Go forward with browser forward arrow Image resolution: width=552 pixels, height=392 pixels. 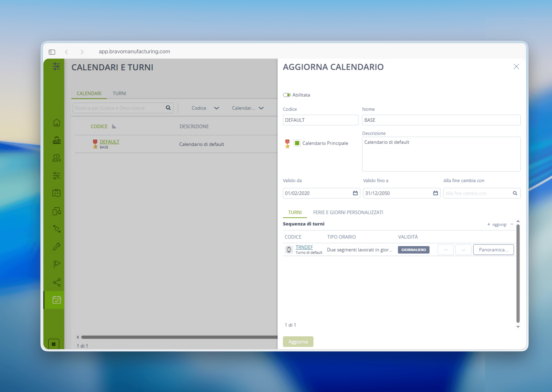[82, 52]
